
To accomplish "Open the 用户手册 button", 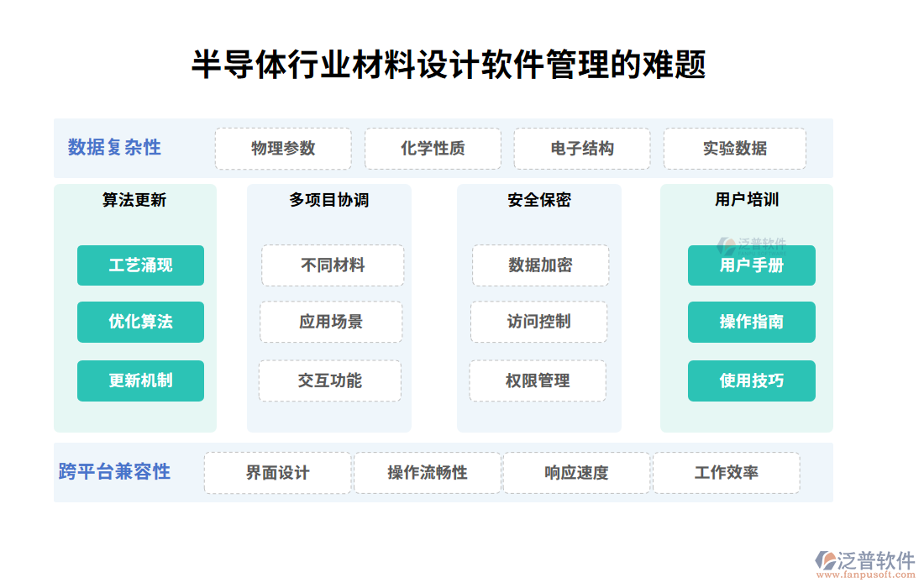I will pyautogui.click(x=751, y=265).
